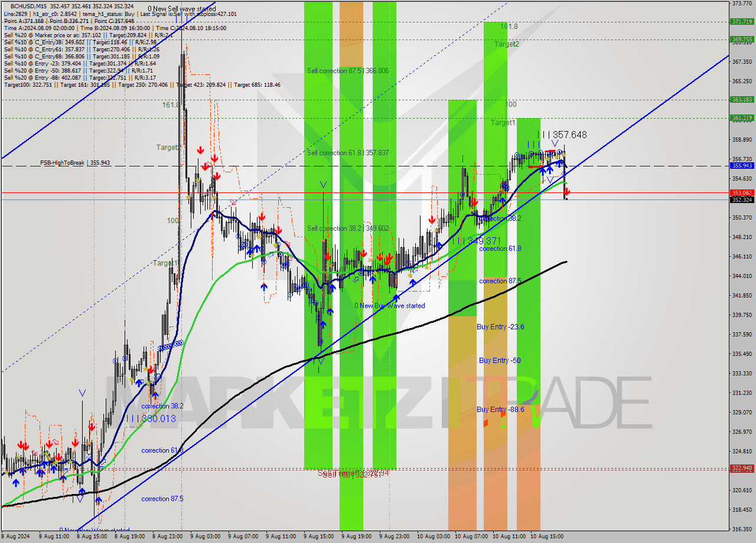Click the green 363.183 price tag
This screenshot has width=756, height=543.
tap(742, 100)
